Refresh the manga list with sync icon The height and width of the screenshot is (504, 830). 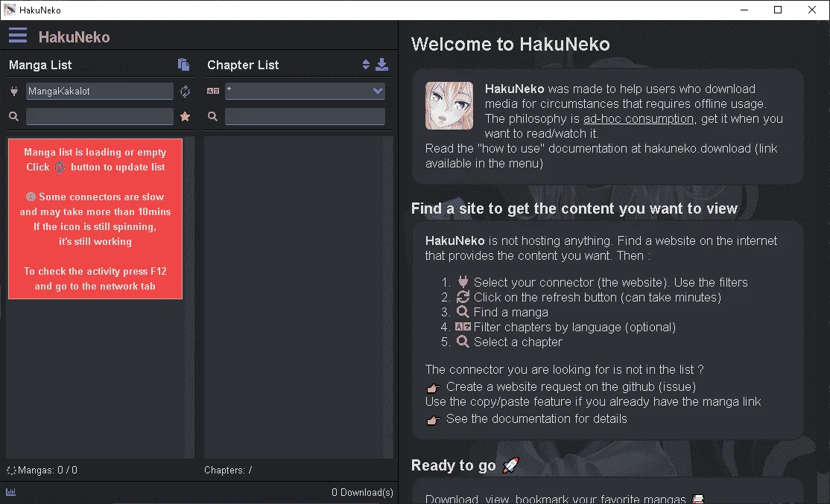tap(185, 91)
